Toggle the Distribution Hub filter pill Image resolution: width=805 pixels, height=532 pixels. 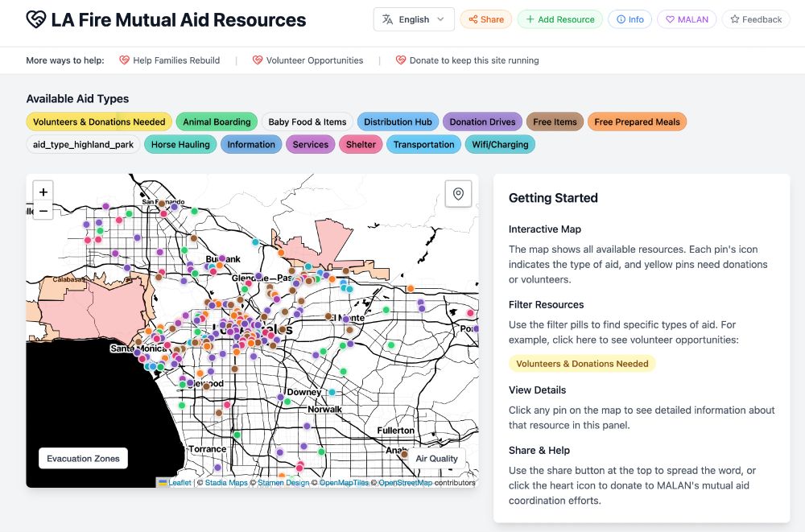pyautogui.click(x=398, y=122)
